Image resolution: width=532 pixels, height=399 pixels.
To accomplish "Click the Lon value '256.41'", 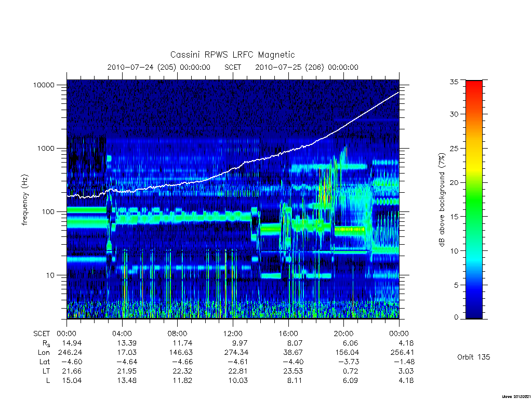I will tap(402, 353).
